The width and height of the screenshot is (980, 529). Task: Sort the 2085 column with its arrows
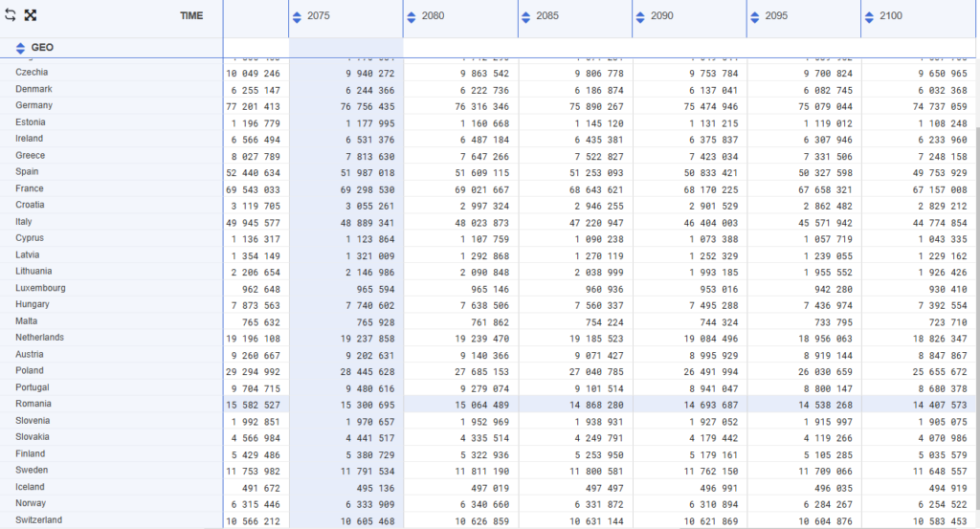click(526, 17)
